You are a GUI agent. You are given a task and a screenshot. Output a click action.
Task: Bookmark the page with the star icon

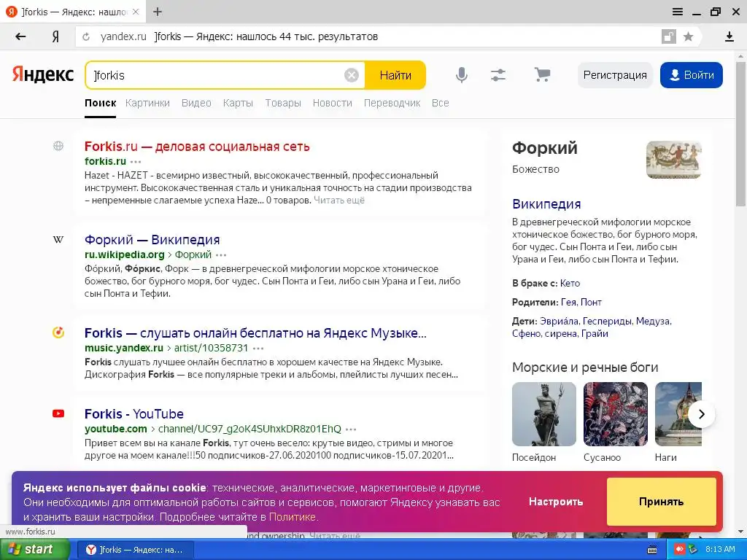pyautogui.click(x=688, y=36)
